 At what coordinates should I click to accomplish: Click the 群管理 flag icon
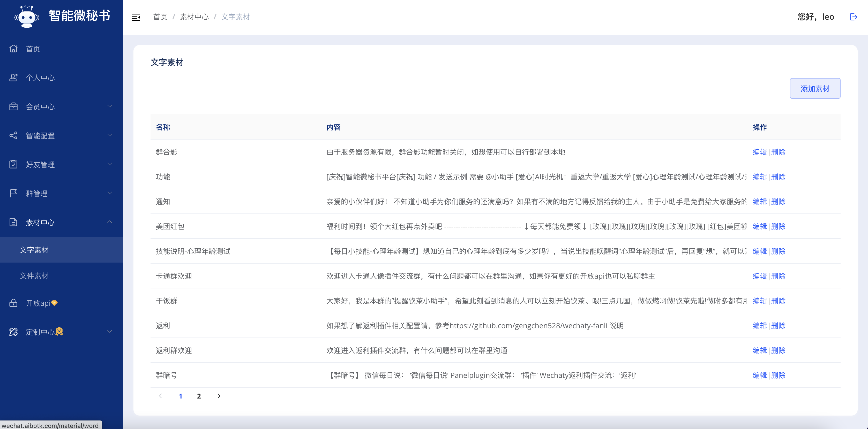point(13,193)
